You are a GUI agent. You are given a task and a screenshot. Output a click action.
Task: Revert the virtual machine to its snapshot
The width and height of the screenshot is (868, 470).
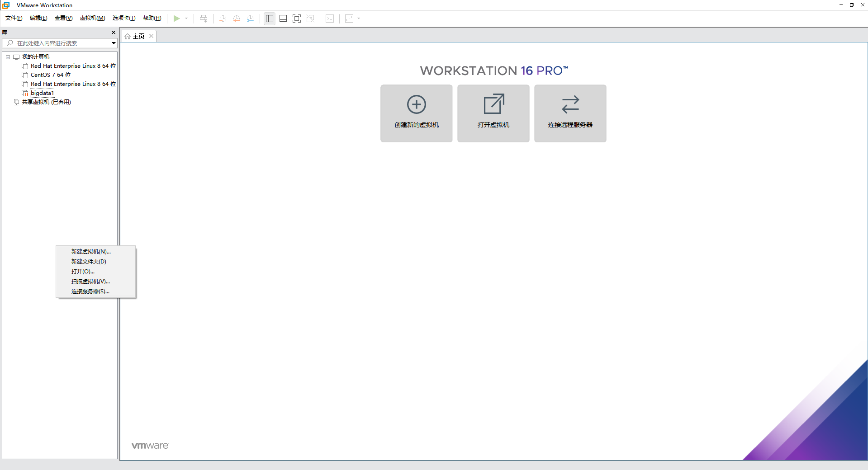237,19
